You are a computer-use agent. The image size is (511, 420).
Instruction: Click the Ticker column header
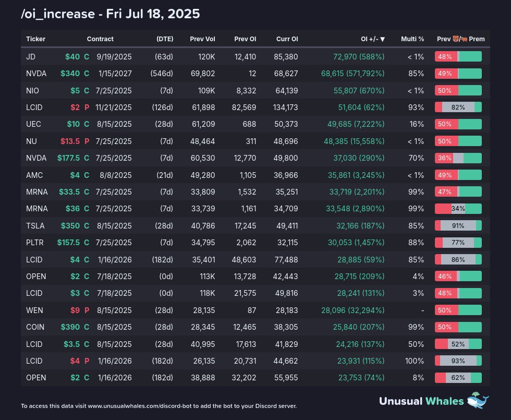coord(35,39)
